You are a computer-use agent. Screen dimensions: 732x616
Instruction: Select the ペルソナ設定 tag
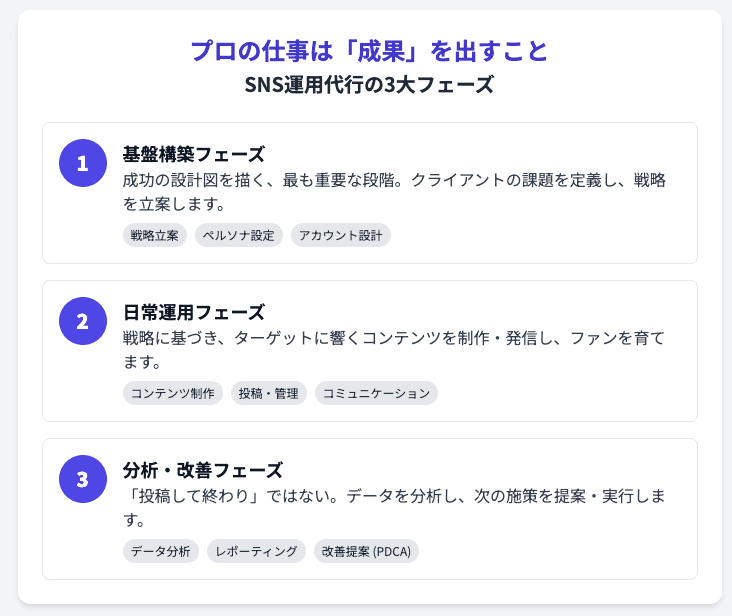pos(239,235)
